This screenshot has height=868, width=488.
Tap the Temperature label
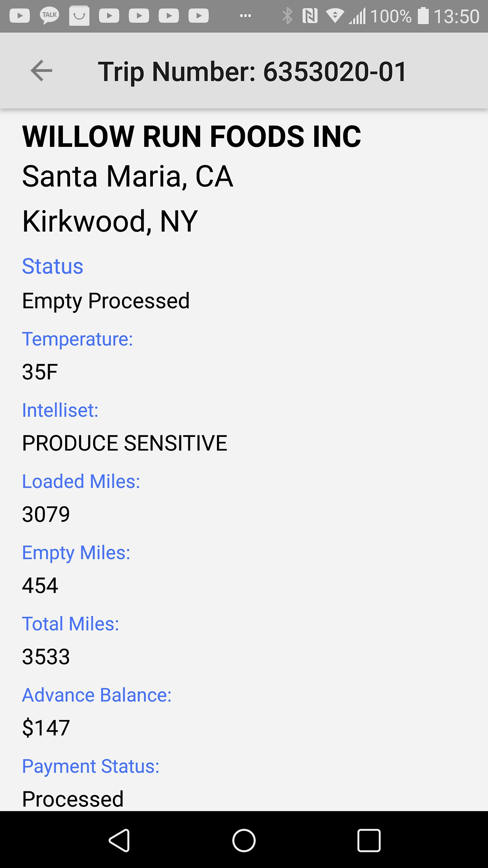click(x=77, y=339)
